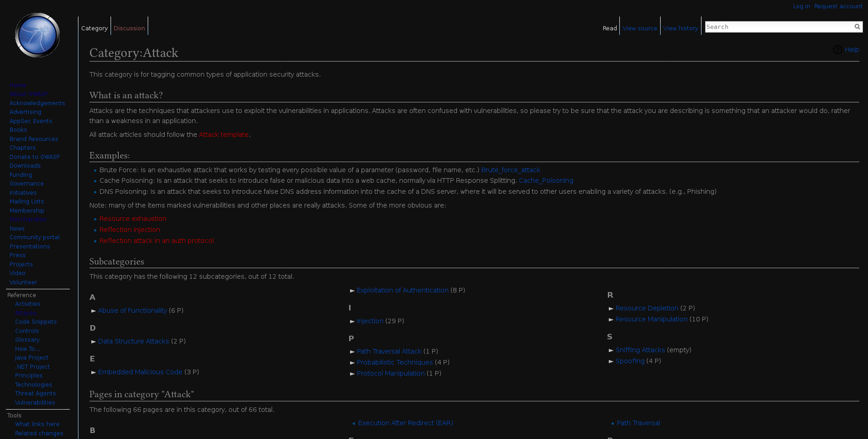
Task: Expand the Resource Manipulation arrow
Action: click(x=611, y=320)
